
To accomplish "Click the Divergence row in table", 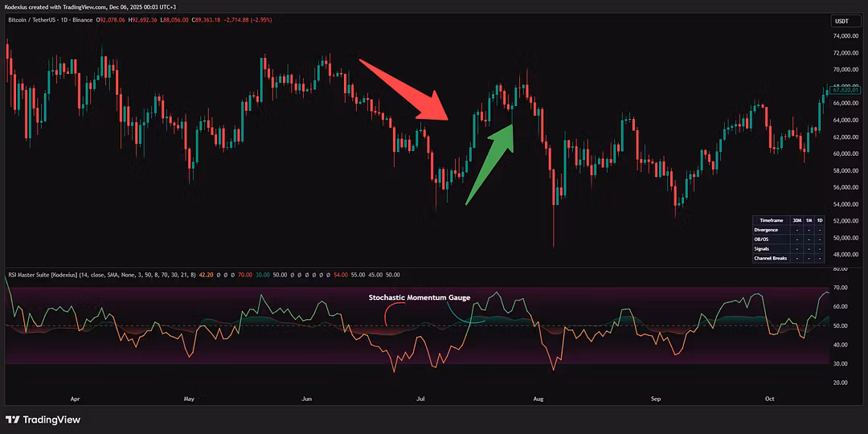I will pos(766,230).
